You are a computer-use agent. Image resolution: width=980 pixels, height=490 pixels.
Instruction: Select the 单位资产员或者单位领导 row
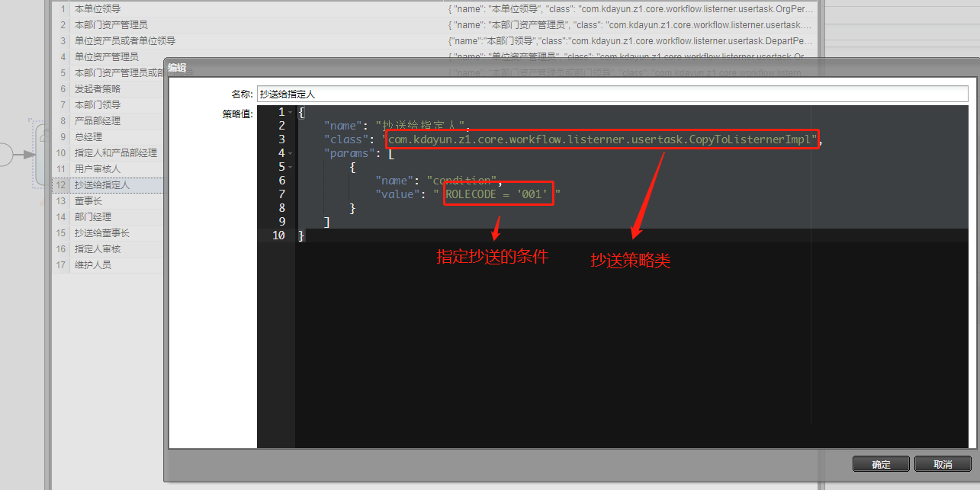click(x=437, y=40)
